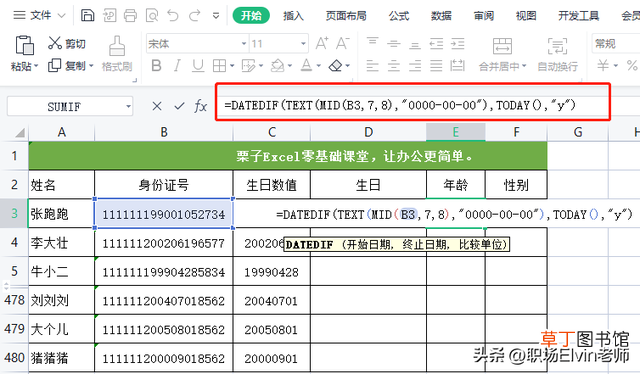Click the 复制 copy button
The image size is (640, 374).
(67, 65)
